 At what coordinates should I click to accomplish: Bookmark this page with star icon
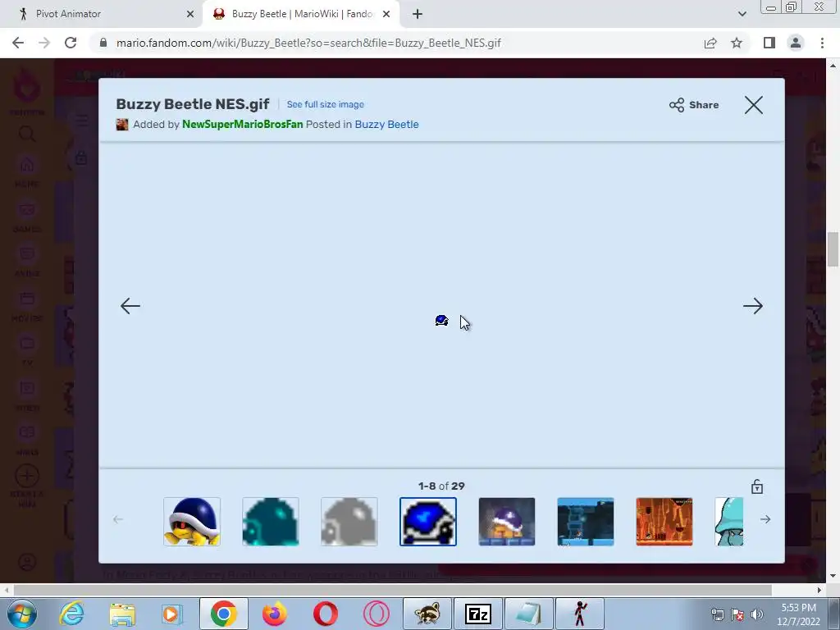[x=737, y=43]
